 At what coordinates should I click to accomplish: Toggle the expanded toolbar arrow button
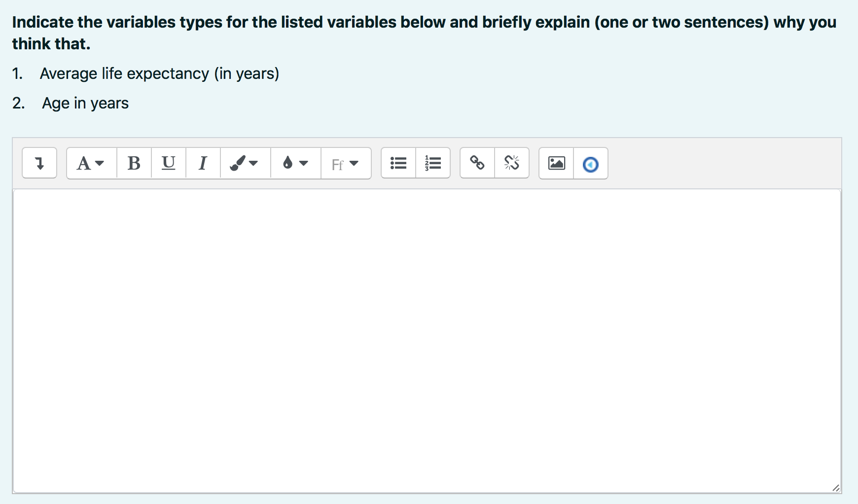39,163
